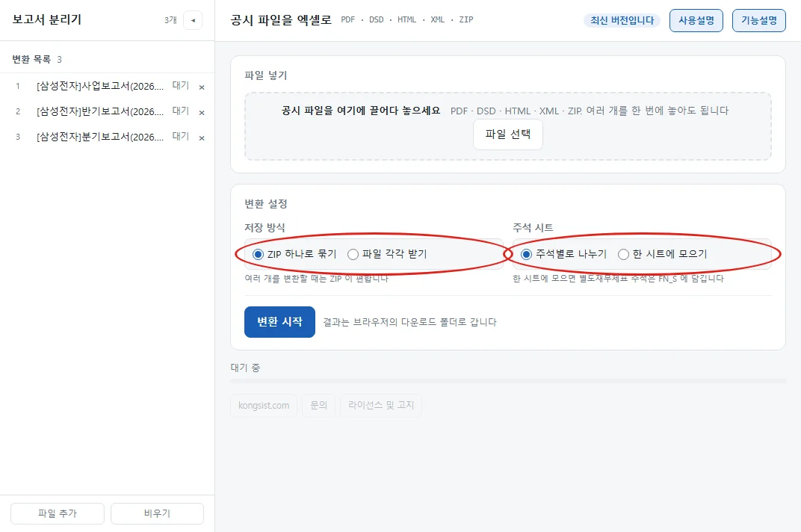Click the 최신 버전입니다 version badge
The width and height of the screenshot is (801, 532).
tap(622, 20)
